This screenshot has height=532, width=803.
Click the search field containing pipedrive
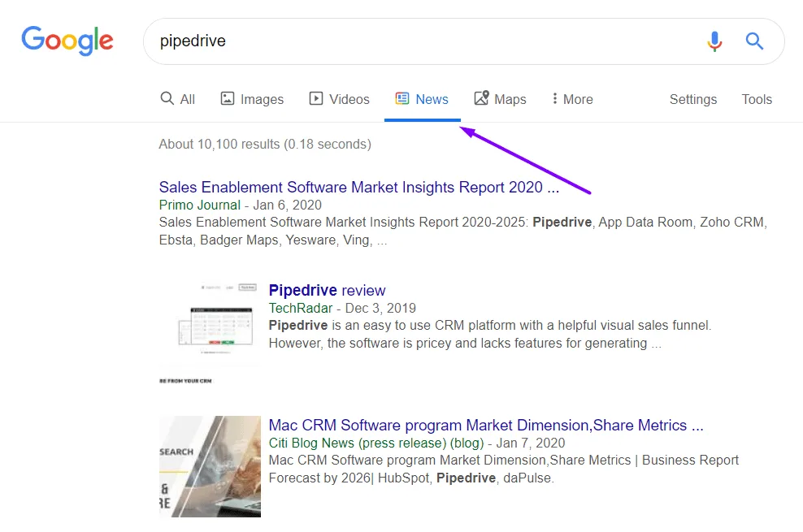coord(463,41)
